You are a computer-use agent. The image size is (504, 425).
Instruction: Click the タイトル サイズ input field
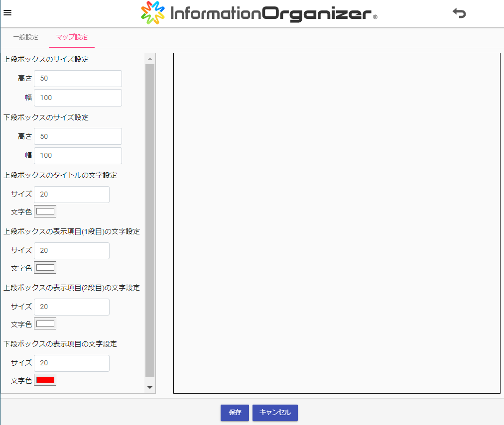click(72, 195)
